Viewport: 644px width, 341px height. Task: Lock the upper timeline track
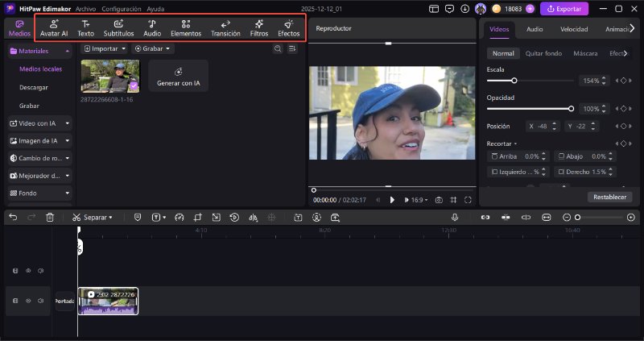pos(15,271)
